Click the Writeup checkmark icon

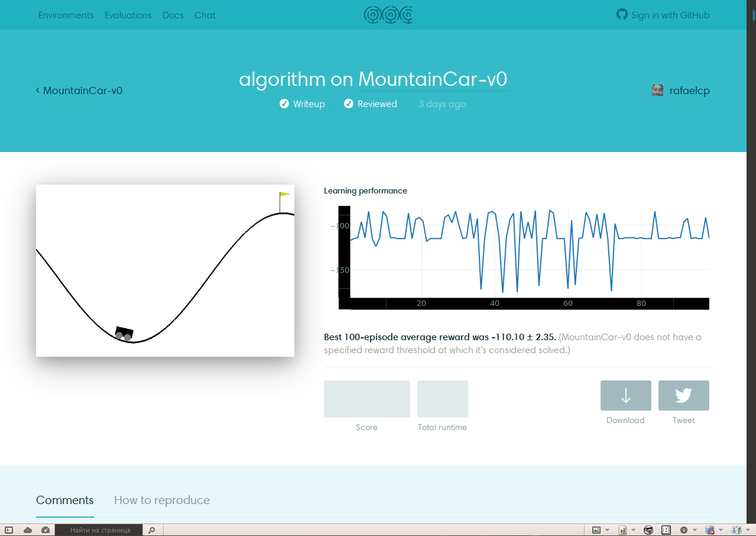pos(285,104)
